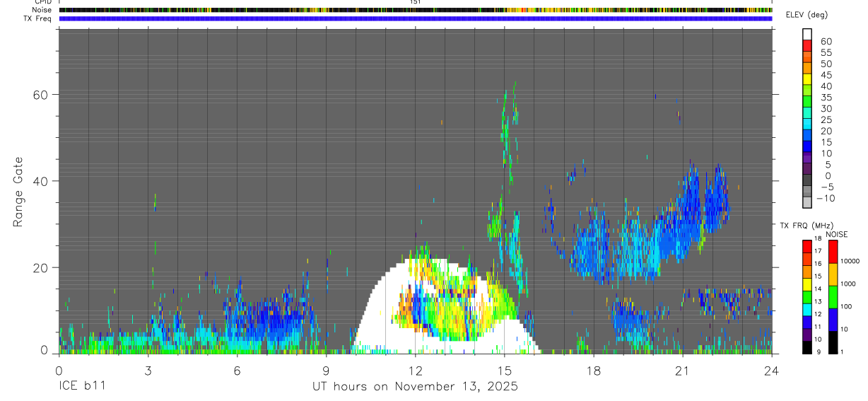
Task: Click the '45' value in ELEV legend
Action: 826,75
